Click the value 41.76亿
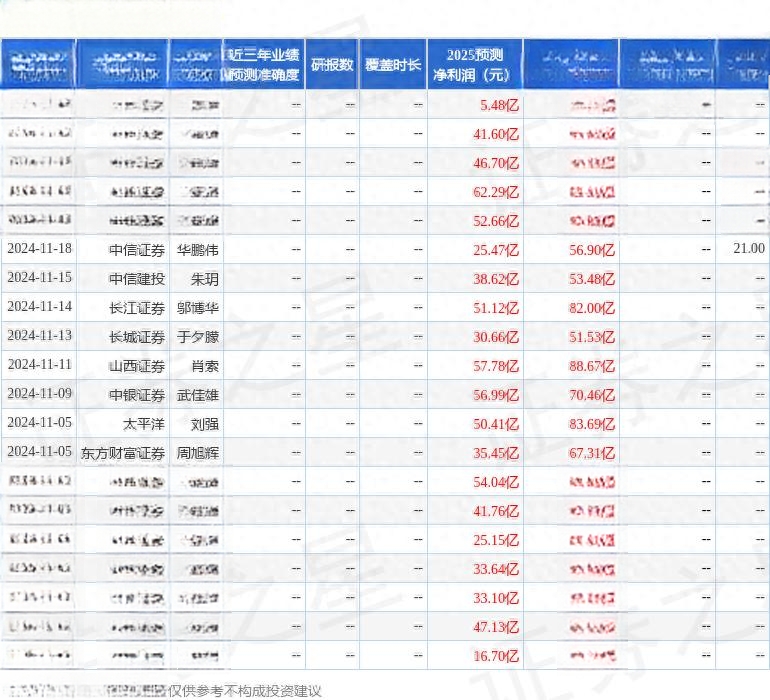 [496, 511]
